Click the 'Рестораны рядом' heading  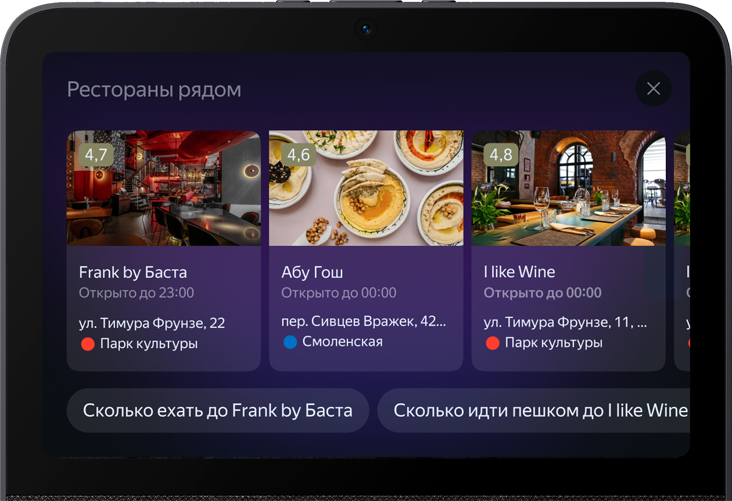tap(154, 90)
